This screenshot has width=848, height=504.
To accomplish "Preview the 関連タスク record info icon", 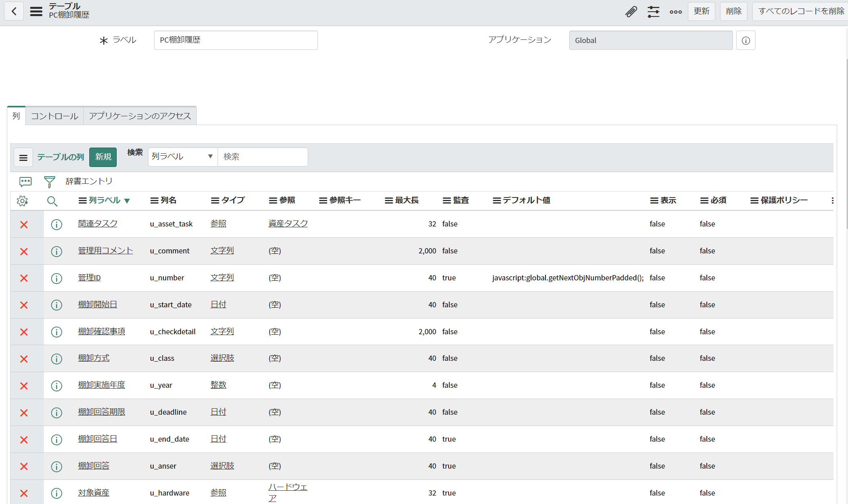I will [x=57, y=224].
